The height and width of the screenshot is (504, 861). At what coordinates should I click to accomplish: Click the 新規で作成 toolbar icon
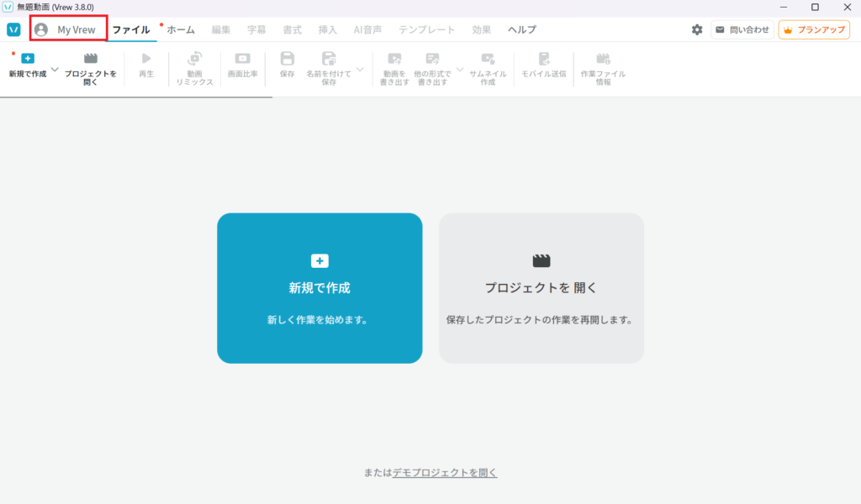pyautogui.click(x=28, y=59)
